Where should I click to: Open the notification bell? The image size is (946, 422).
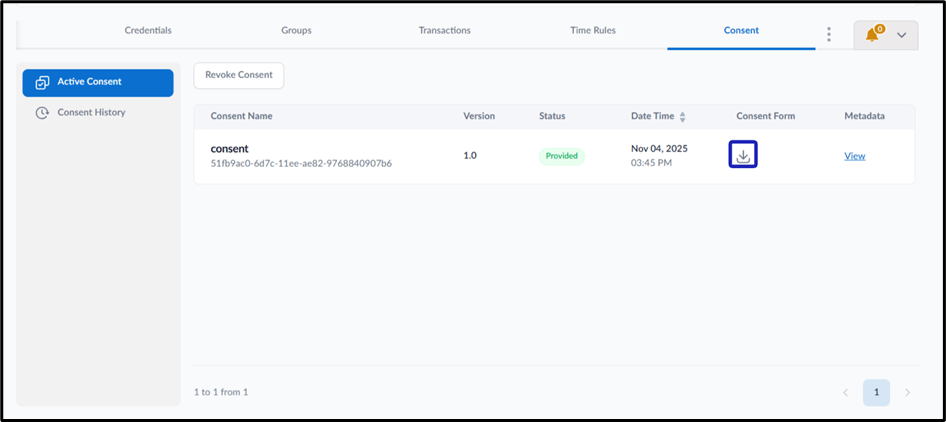(x=873, y=34)
